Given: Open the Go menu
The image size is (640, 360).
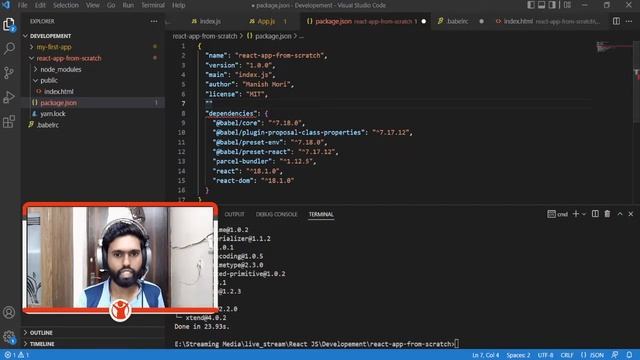Looking at the screenshot, I should point(111,5).
